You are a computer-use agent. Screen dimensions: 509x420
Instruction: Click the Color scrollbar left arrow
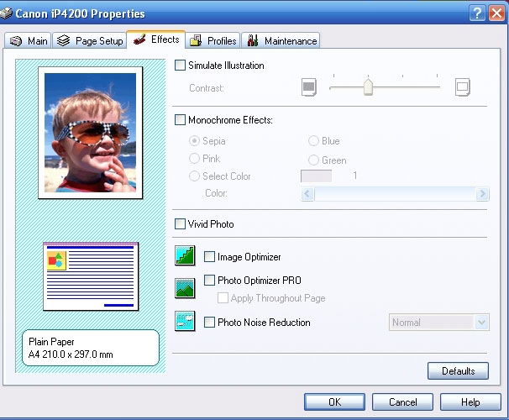click(307, 194)
